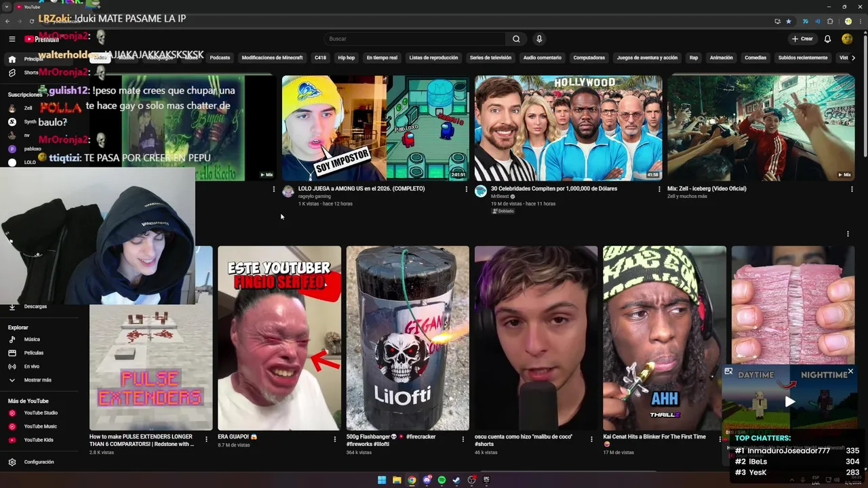
Task: Open the YouTube hamburger guide menu
Action: coord(12,39)
